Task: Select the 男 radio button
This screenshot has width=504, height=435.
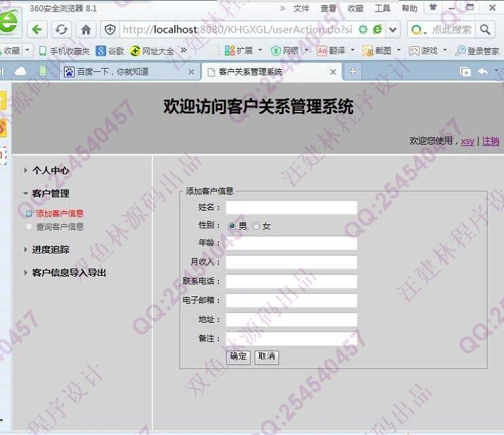Action: coord(232,226)
